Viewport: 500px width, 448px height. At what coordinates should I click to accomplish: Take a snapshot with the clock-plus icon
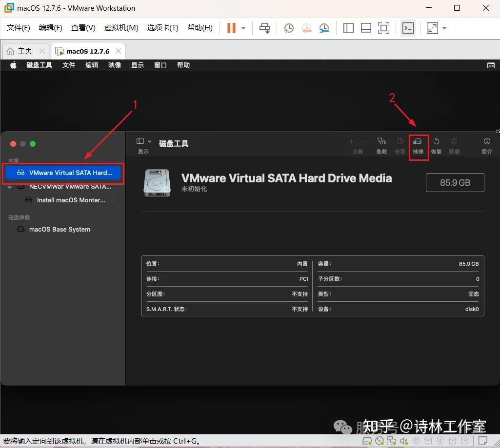pyautogui.click(x=289, y=28)
